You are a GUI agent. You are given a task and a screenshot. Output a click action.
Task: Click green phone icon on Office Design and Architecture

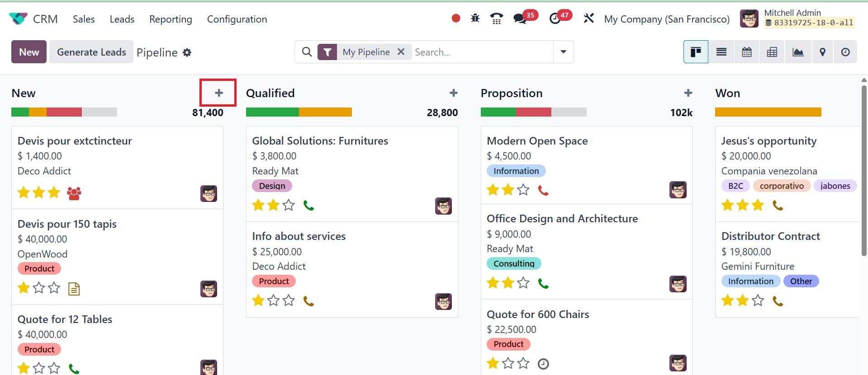pyautogui.click(x=543, y=283)
